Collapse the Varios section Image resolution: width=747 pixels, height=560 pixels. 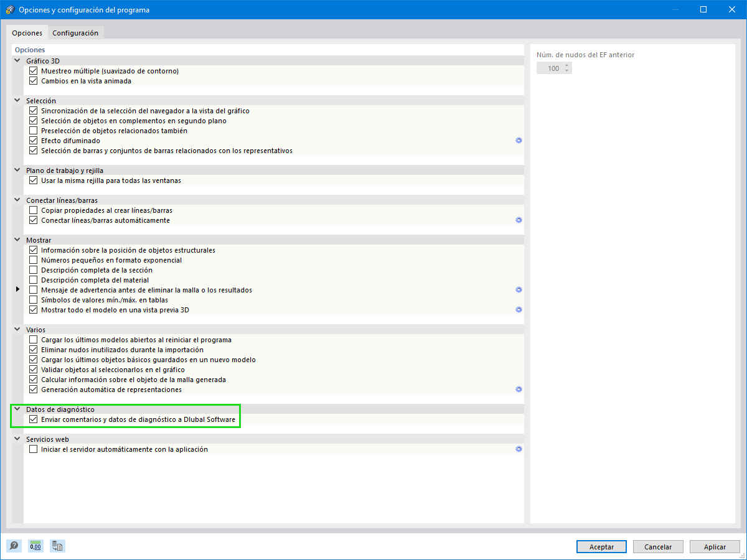[x=17, y=330]
